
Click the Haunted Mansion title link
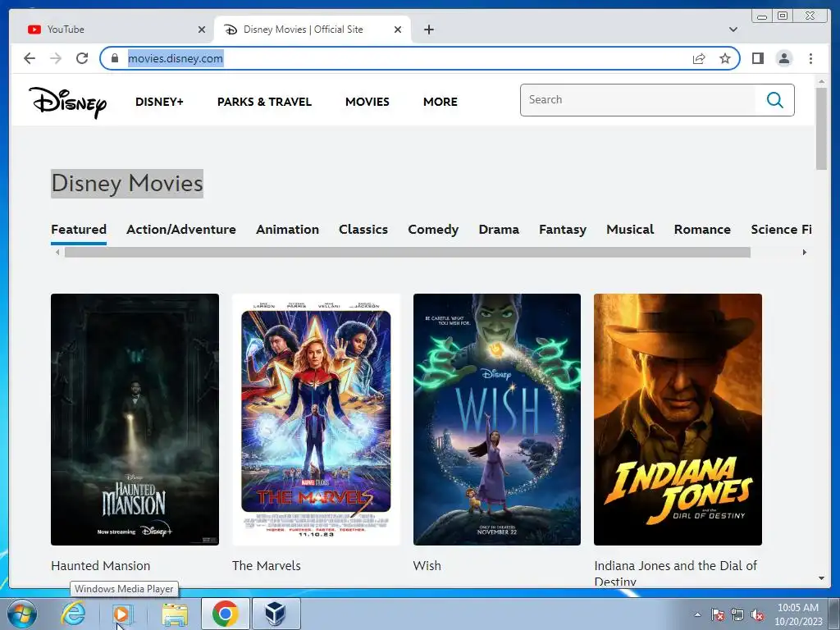click(x=101, y=566)
